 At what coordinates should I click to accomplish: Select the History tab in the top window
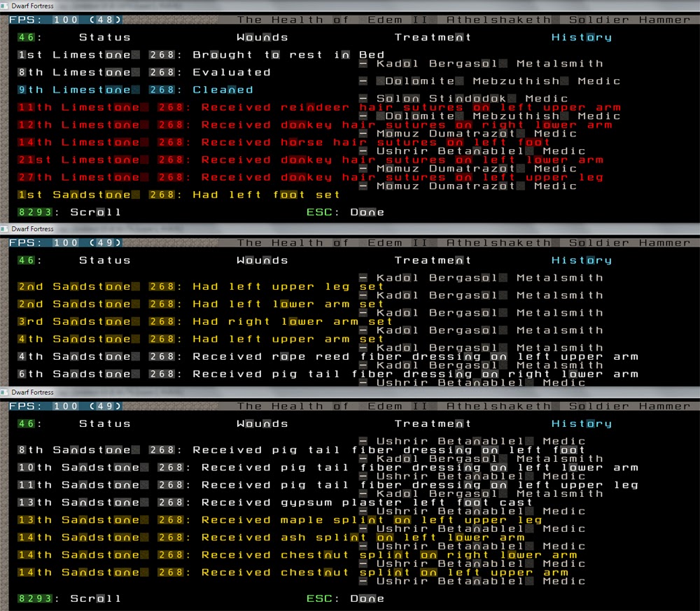point(582,38)
